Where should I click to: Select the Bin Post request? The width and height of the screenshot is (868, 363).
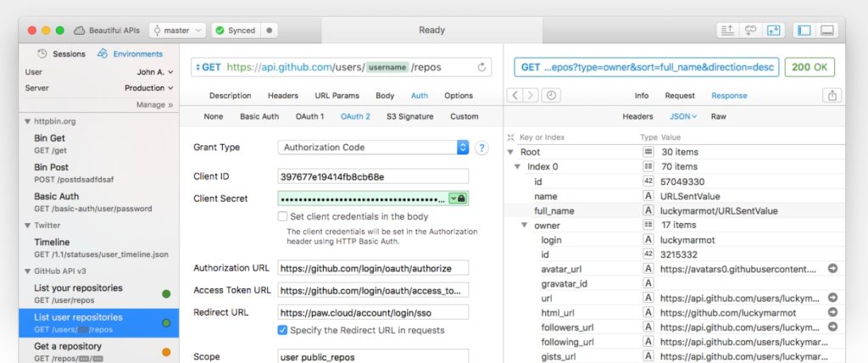pos(98,173)
